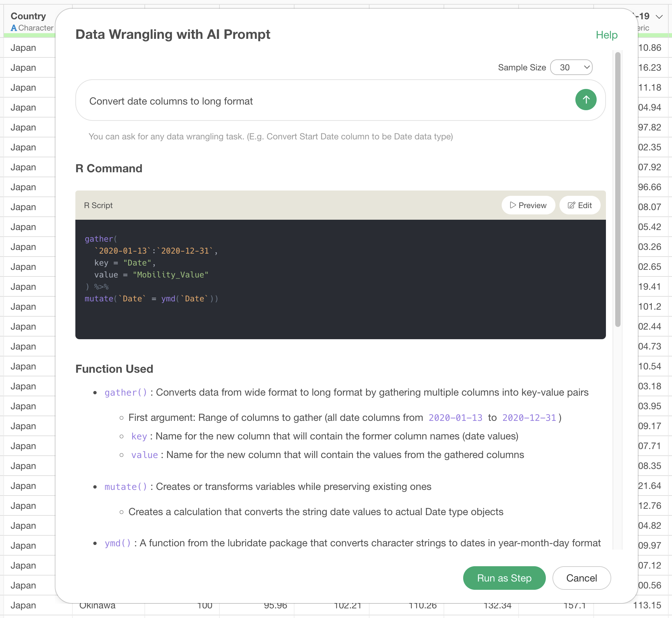Click the mutate() function reference
This screenshot has height=618, width=672.
[x=126, y=486]
